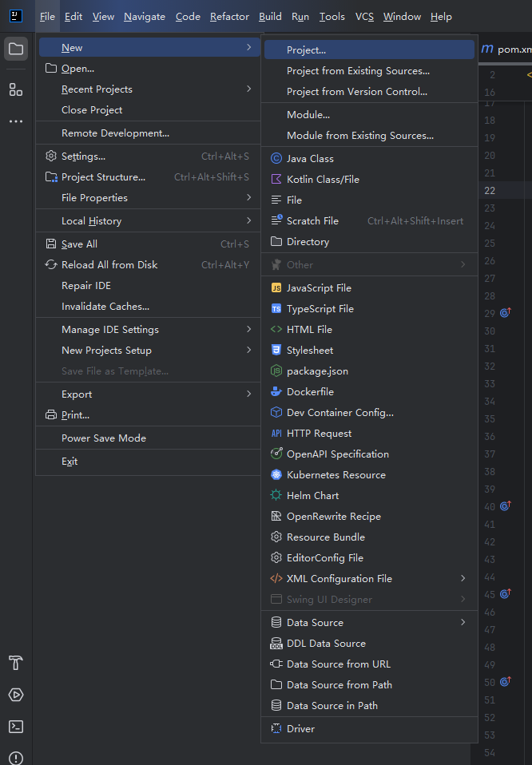Expand the XML Configuration File submenu
Viewport: 532px width, 765px height.
pos(463,578)
